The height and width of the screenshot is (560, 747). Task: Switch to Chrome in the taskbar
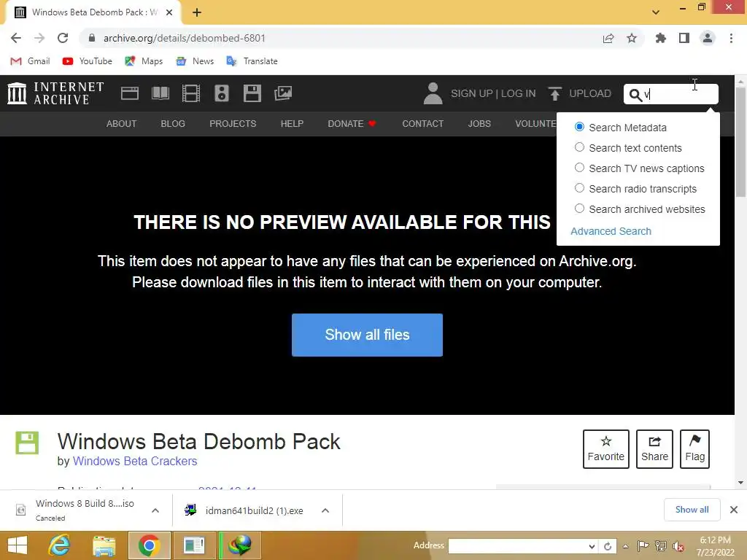click(149, 545)
